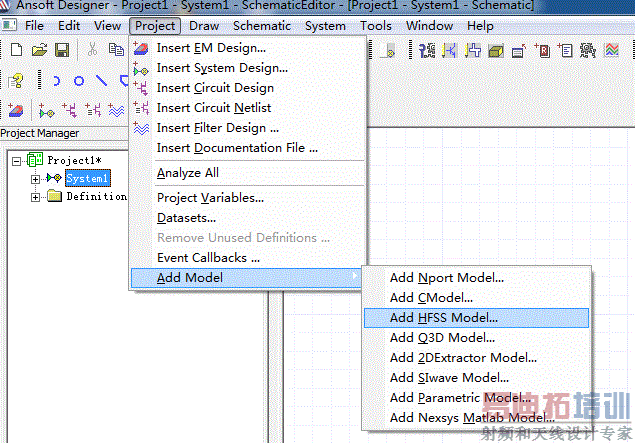The width and height of the screenshot is (635, 443).
Task: Open the Schematic menu
Action: click(262, 26)
